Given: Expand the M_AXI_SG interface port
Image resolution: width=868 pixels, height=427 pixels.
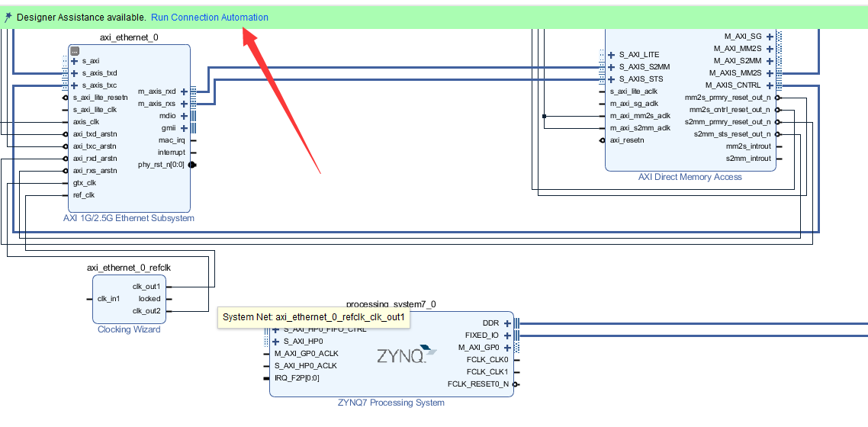Looking at the screenshot, I should coord(770,37).
